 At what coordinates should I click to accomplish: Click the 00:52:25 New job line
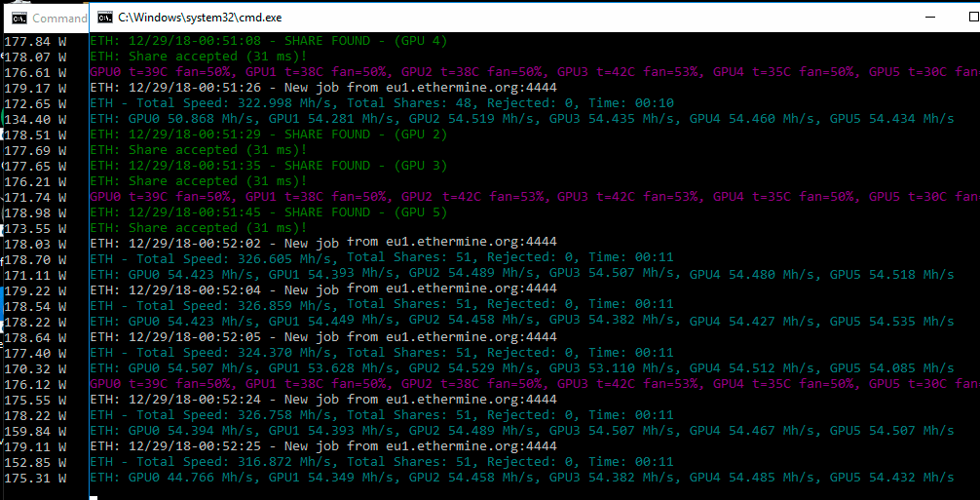pyautogui.click(x=323, y=446)
